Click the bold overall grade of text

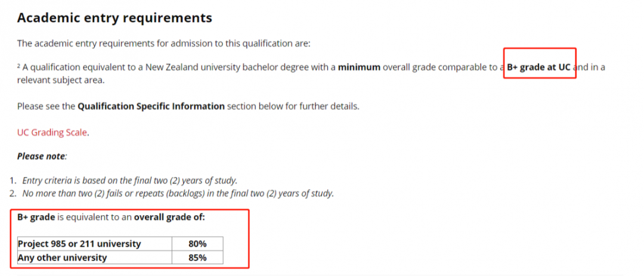(169, 218)
